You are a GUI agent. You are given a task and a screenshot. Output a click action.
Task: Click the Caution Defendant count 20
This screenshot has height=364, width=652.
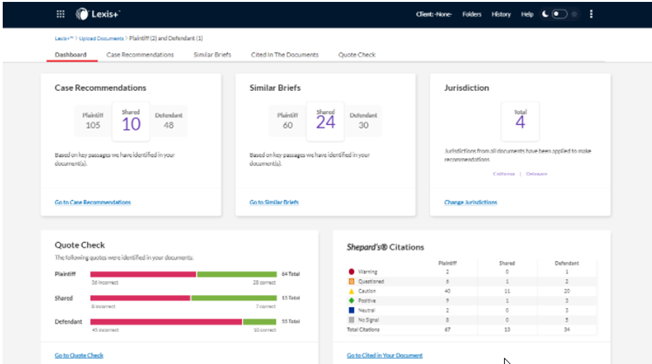pyautogui.click(x=567, y=291)
